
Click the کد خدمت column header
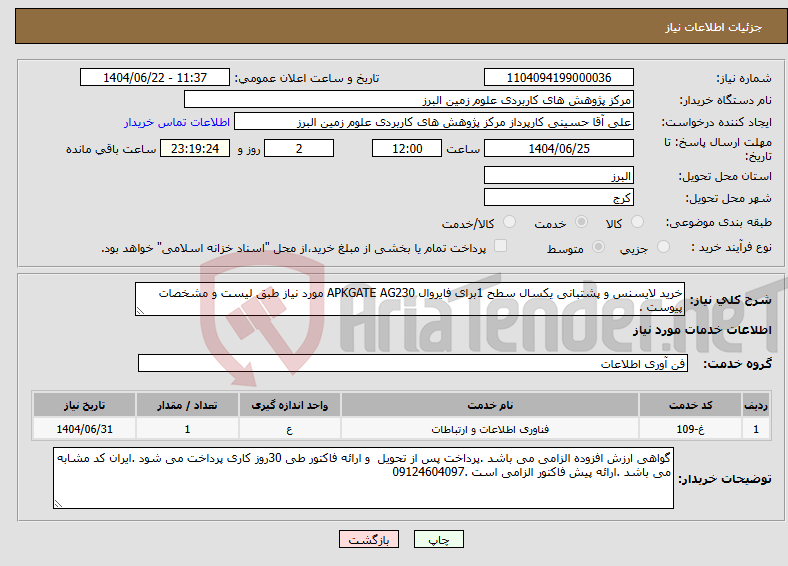[x=691, y=405]
